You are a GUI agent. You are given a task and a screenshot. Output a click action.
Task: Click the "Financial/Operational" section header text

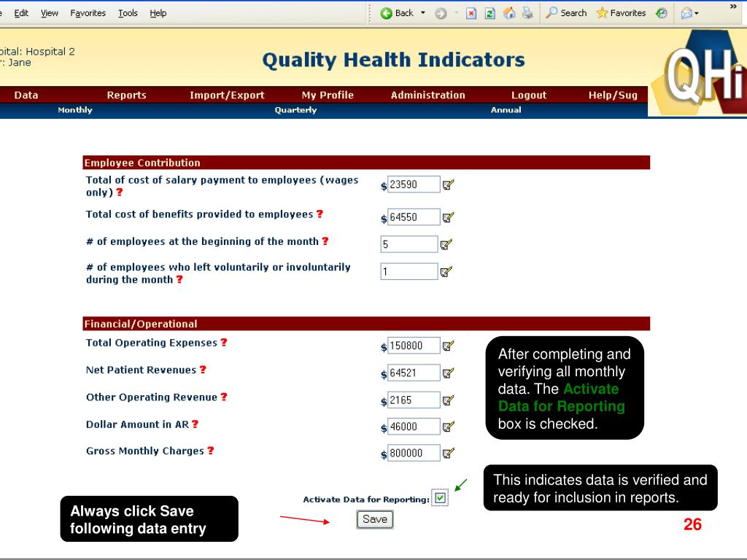pyautogui.click(x=141, y=324)
